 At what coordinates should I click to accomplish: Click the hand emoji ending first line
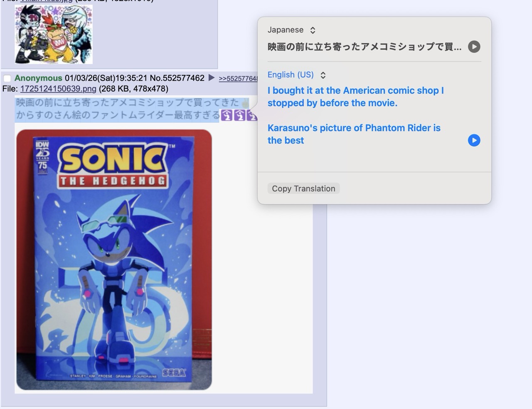point(245,102)
